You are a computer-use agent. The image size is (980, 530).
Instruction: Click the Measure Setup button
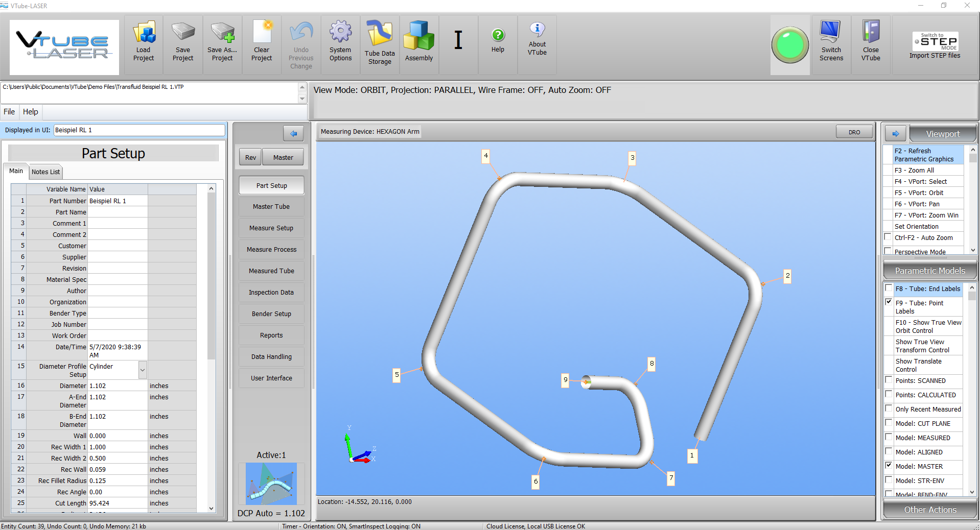[271, 228]
